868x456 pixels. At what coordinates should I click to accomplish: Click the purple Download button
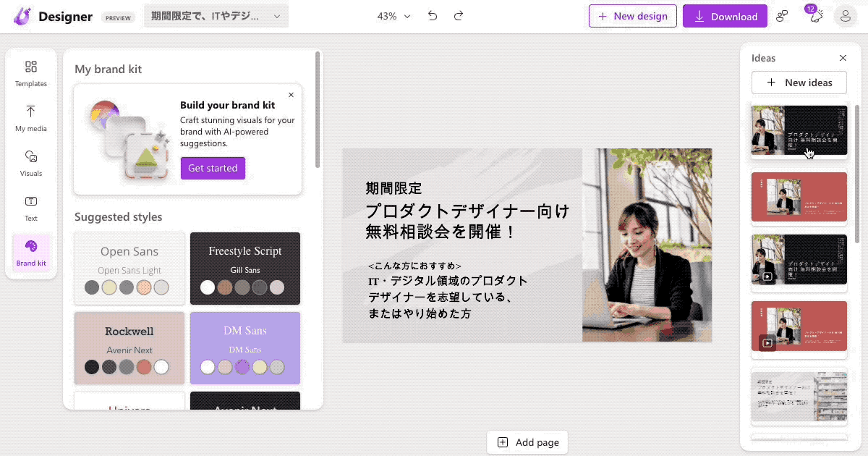click(725, 15)
